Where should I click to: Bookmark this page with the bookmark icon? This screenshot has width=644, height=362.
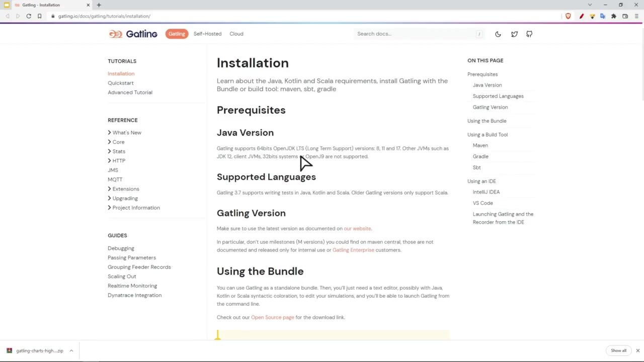coord(39,16)
